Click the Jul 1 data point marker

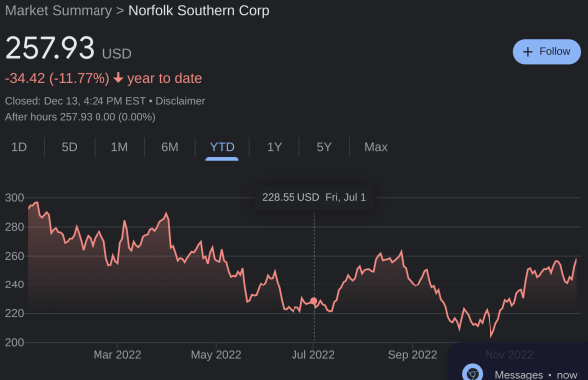[x=314, y=301]
